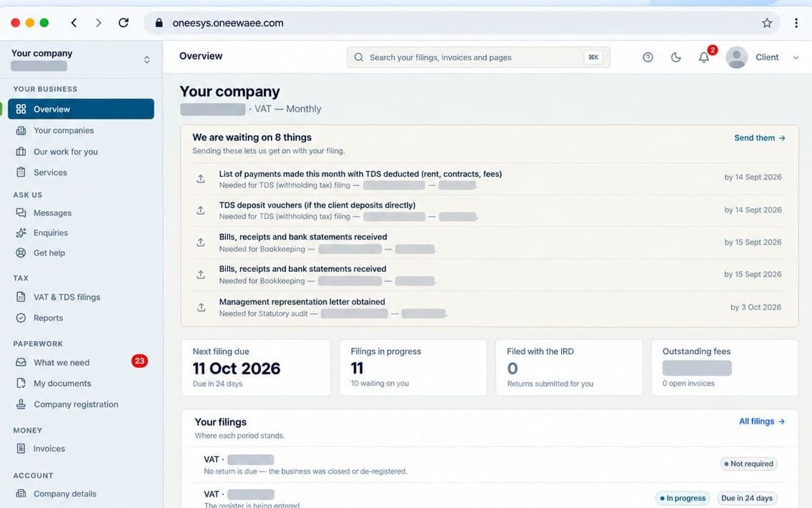This screenshot has width=812, height=508.
Task: Reload the page with the refresh icon
Action: [123, 23]
